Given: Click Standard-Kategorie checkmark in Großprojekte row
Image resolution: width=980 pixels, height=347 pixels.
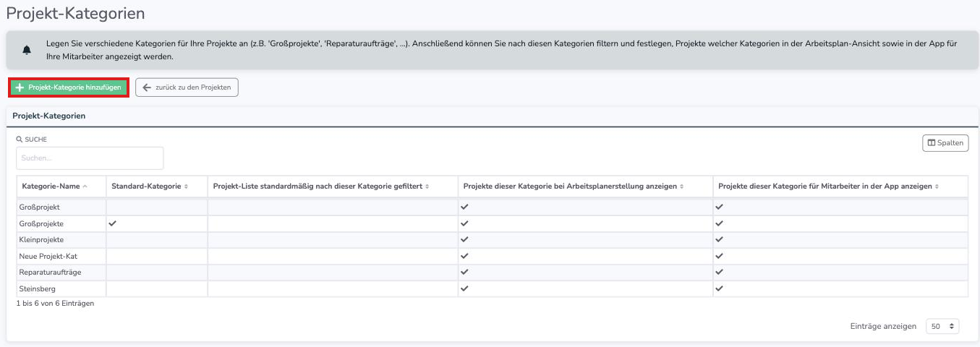Looking at the screenshot, I should 112,223.
